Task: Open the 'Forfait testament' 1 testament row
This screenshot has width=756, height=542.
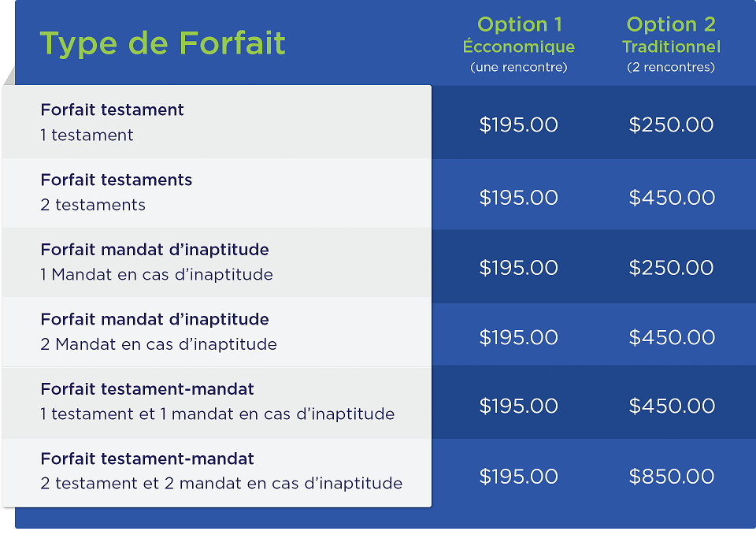Action: [217, 122]
